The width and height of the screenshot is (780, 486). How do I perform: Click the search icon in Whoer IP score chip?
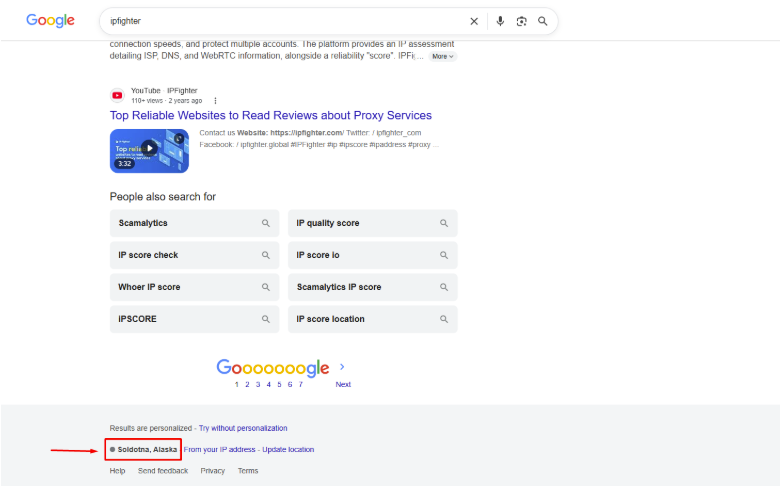coord(266,287)
